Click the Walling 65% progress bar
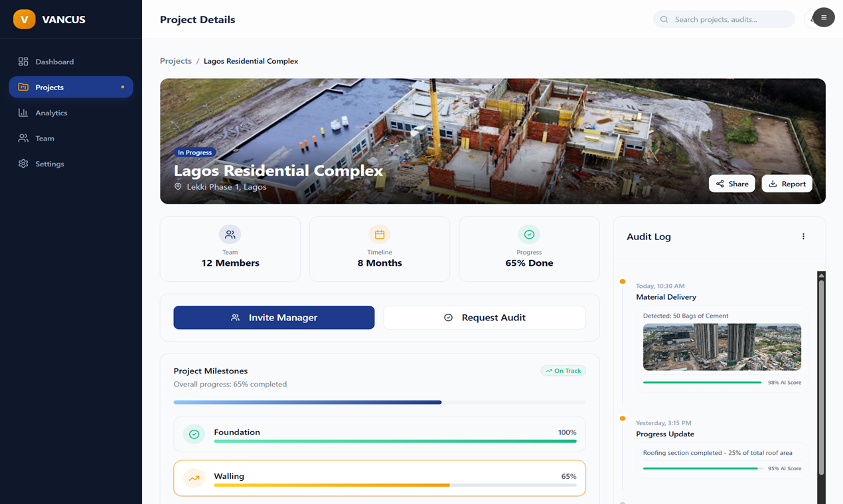The image size is (843, 504). click(x=395, y=485)
